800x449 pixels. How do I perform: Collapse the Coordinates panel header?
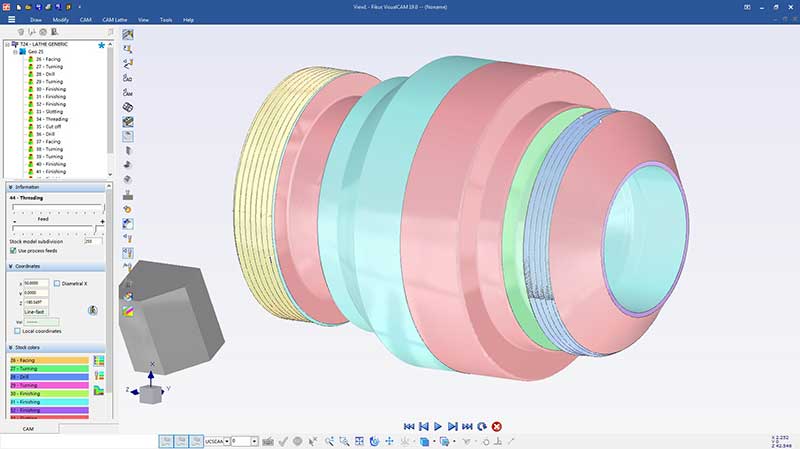tap(11, 266)
